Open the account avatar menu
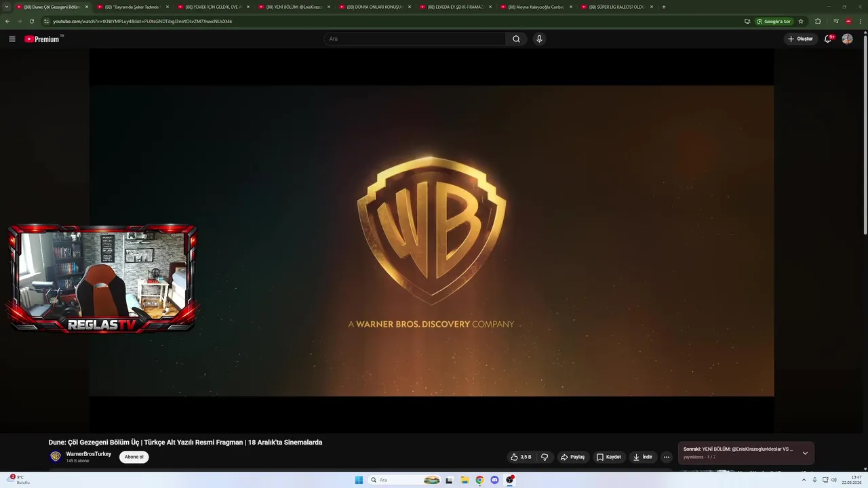Screen dimensions: 868x488 coord(847,39)
